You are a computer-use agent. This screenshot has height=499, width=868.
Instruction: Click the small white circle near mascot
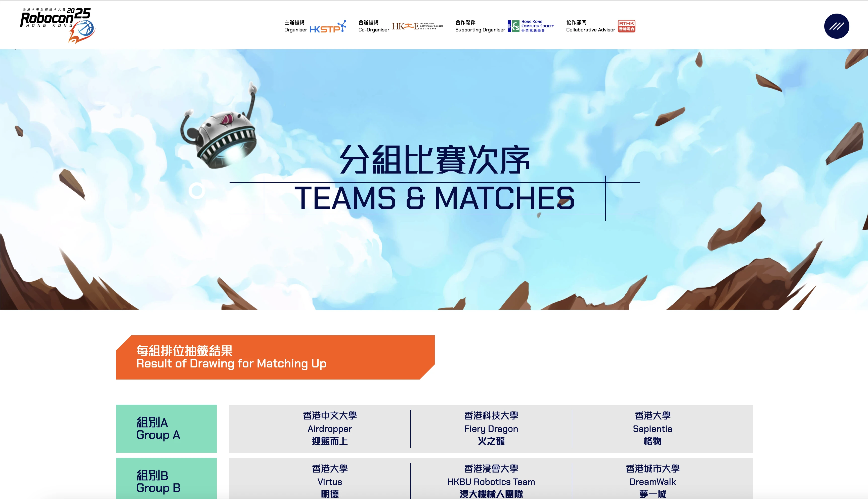(x=197, y=191)
